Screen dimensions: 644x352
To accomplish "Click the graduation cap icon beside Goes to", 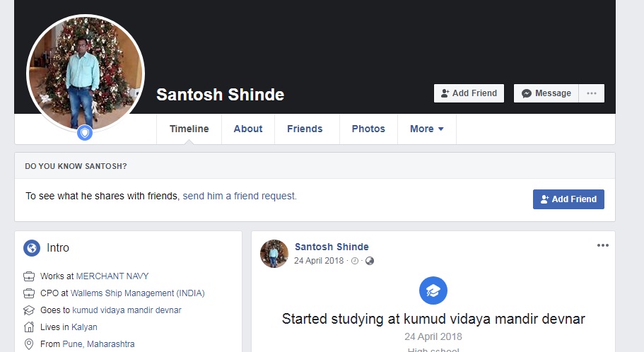I will (x=29, y=310).
